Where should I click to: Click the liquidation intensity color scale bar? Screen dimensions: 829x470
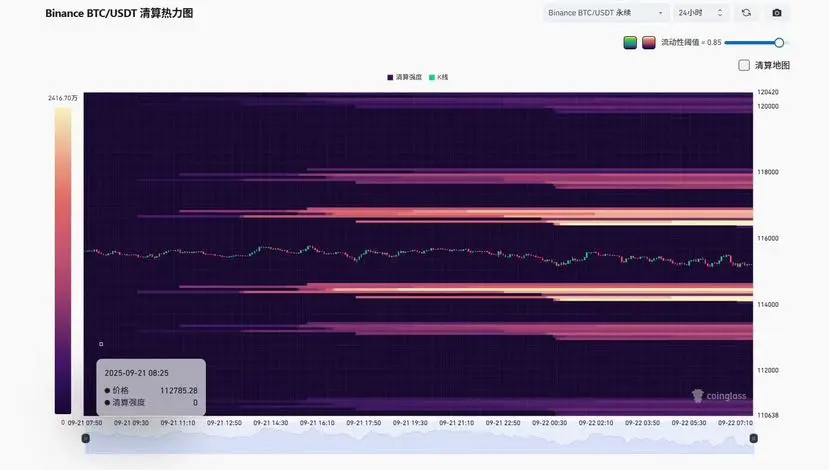tap(62, 261)
